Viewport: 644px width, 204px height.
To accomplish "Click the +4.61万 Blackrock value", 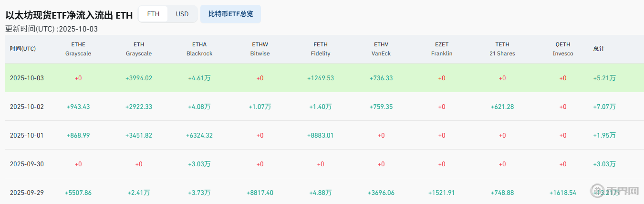I will point(199,78).
